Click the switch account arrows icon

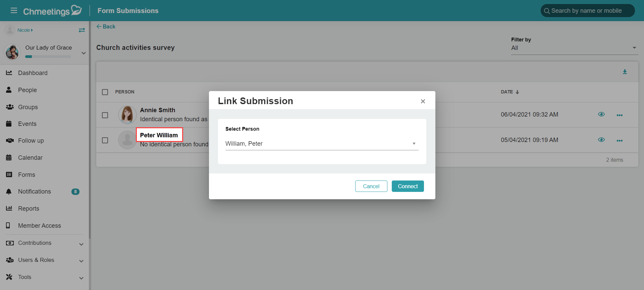click(82, 30)
